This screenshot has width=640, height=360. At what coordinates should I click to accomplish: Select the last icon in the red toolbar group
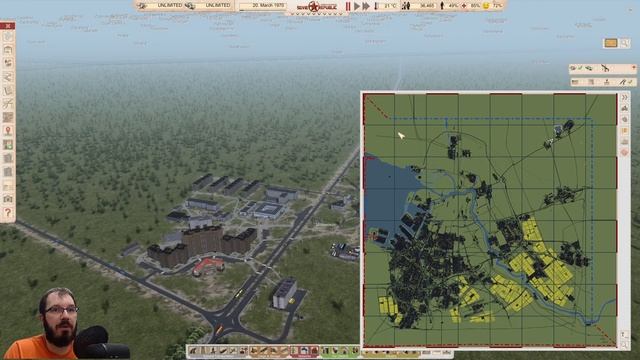pyautogui.click(x=314, y=351)
